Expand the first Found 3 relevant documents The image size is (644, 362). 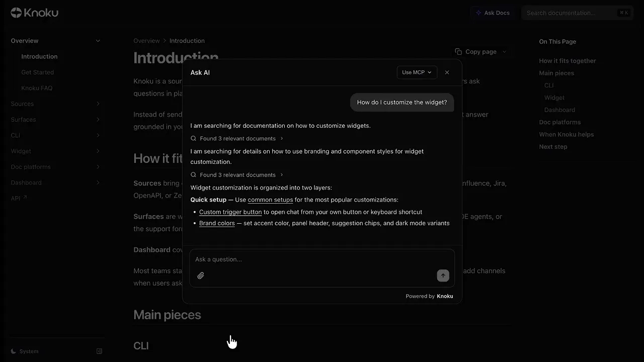point(237,139)
